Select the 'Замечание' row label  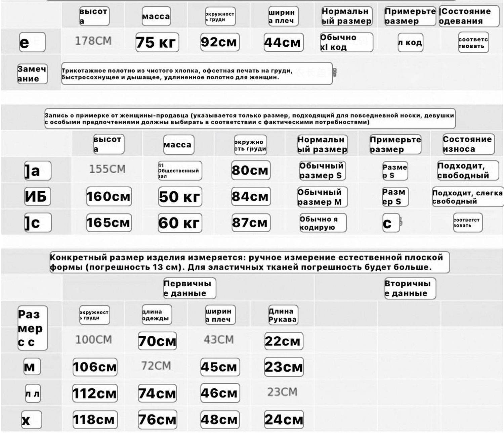coord(32,74)
